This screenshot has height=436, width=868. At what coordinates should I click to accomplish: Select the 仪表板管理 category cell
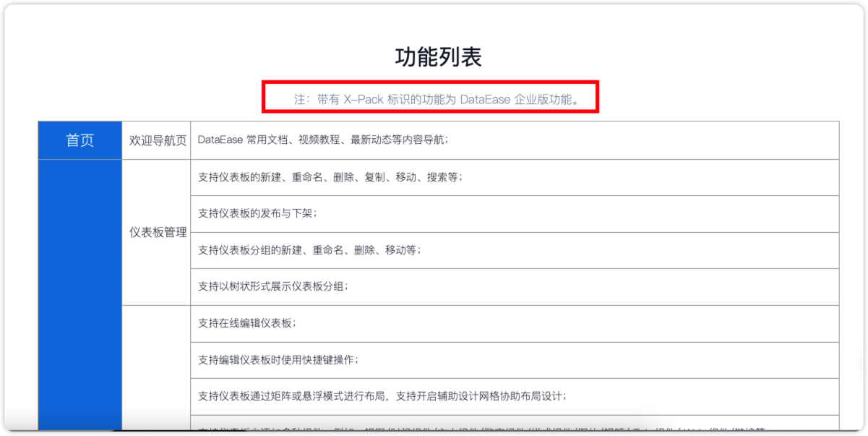click(156, 232)
